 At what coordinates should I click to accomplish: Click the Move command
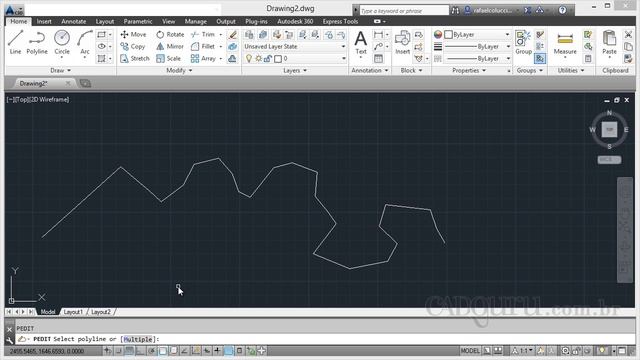point(133,35)
